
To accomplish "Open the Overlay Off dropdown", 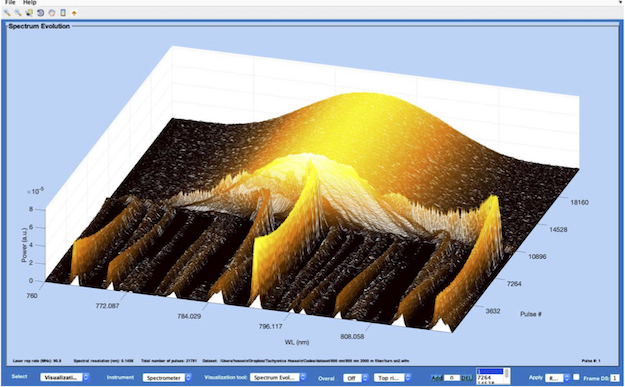I will [x=356, y=378].
